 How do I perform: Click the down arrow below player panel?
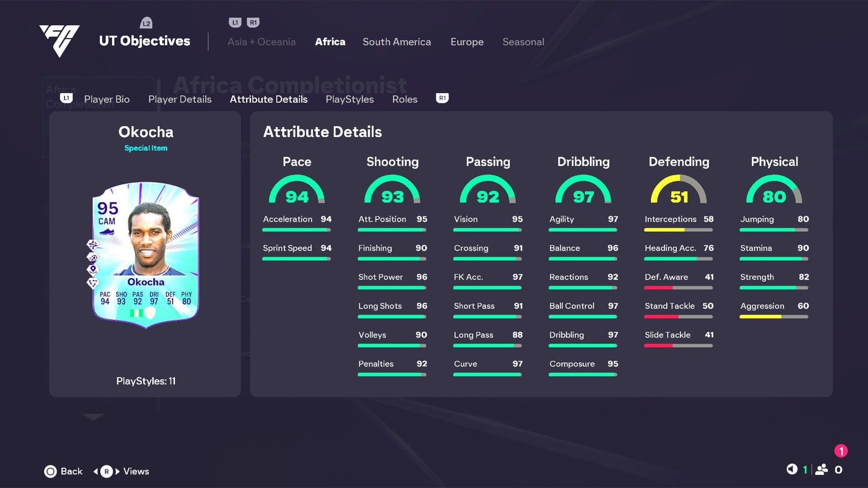(x=93, y=417)
